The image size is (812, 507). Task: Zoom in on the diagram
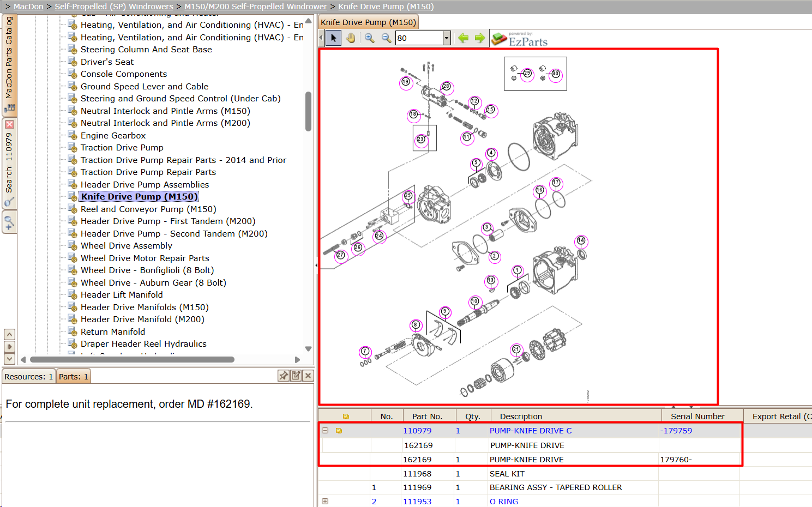(x=370, y=38)
